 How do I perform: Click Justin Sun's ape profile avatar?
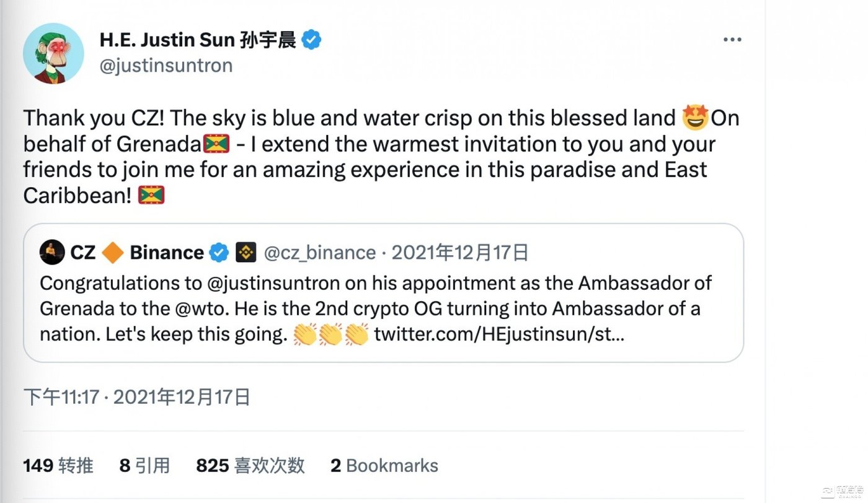coord(53,53)
